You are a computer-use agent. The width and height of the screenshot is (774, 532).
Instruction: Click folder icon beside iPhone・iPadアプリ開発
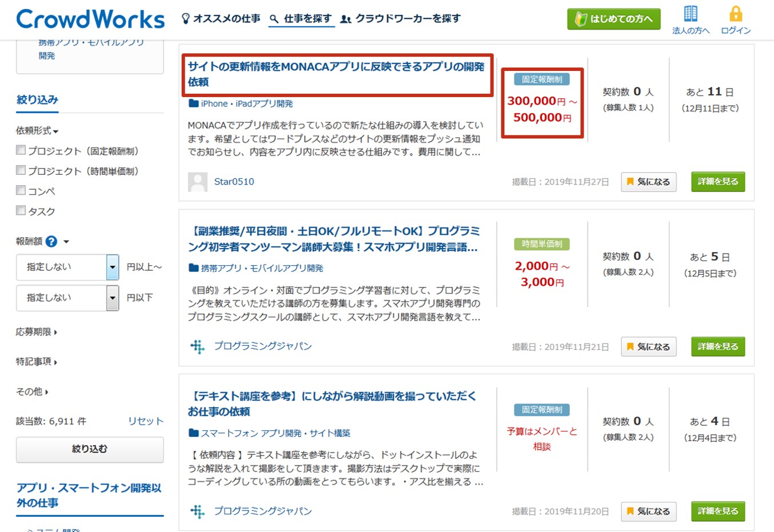(194, 103)
